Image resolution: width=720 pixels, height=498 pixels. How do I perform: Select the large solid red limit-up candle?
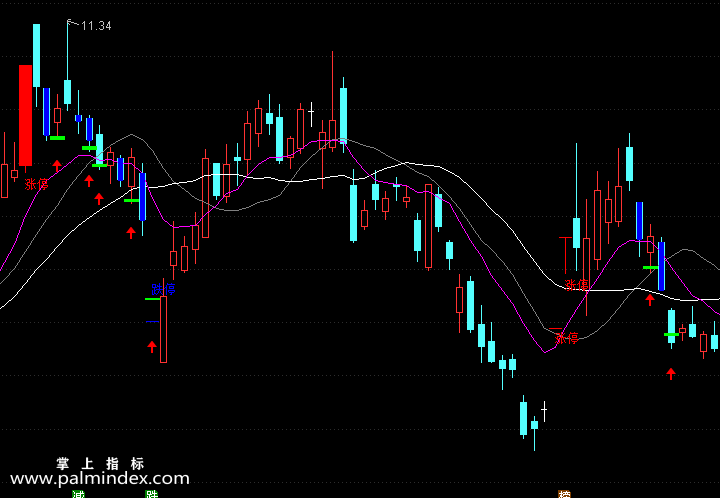(25, 115)
